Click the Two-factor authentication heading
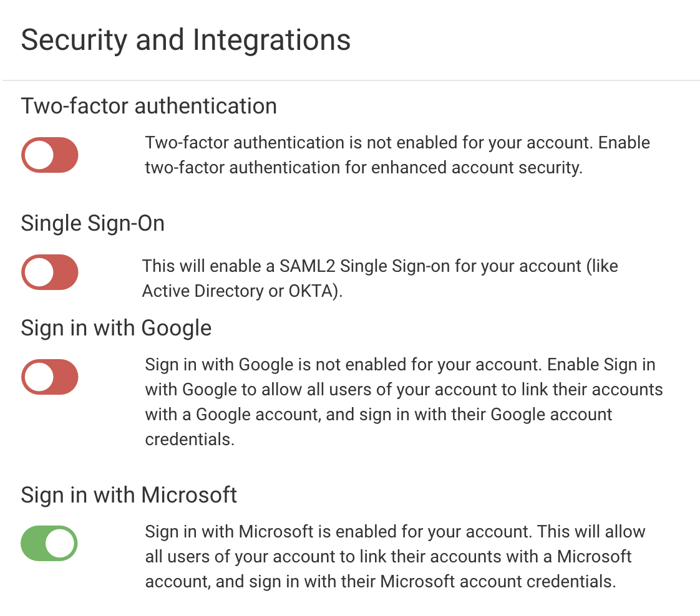The width and height of the screenshot is (700, 616). coord(150,106)
